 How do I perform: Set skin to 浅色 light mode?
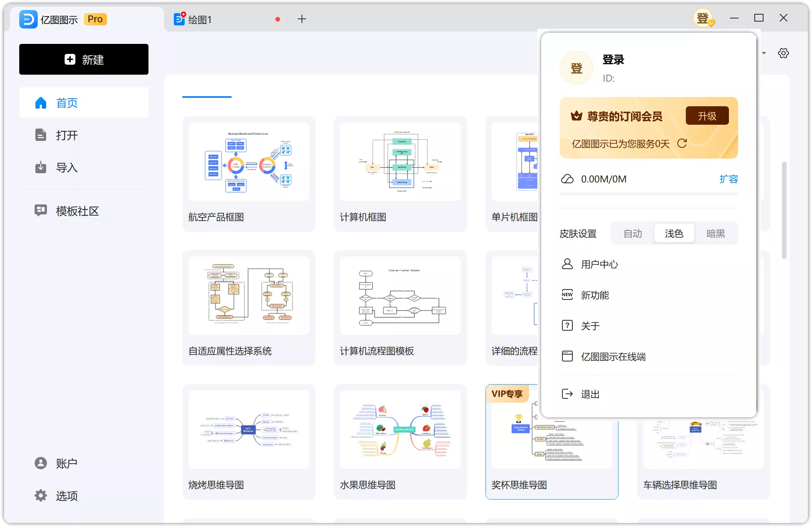674,233
